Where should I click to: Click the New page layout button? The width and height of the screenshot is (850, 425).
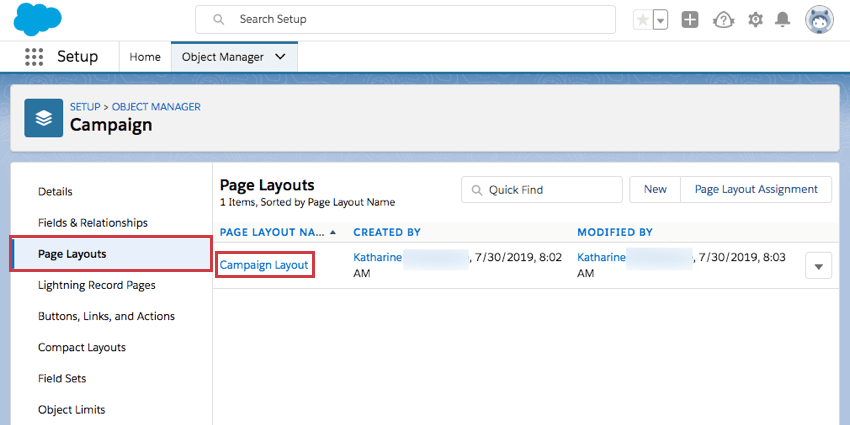[x=655, y=190]
